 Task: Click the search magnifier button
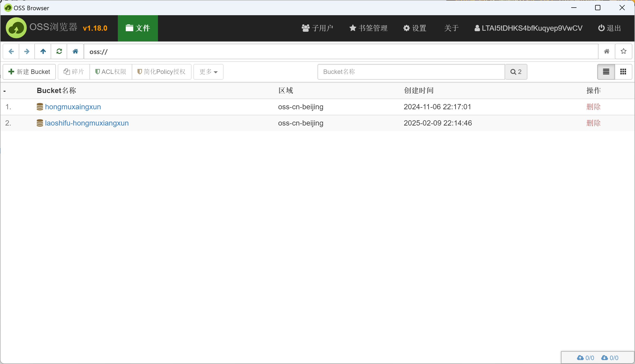point(516,72)
